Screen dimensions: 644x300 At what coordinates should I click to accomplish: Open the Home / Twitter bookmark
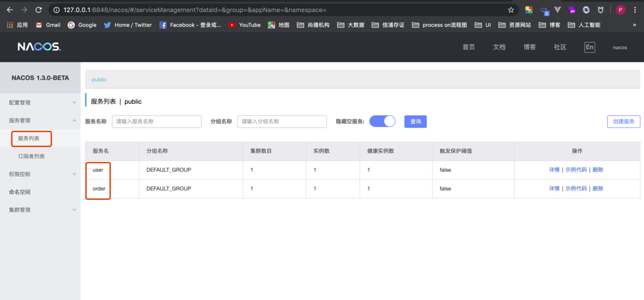128,25
